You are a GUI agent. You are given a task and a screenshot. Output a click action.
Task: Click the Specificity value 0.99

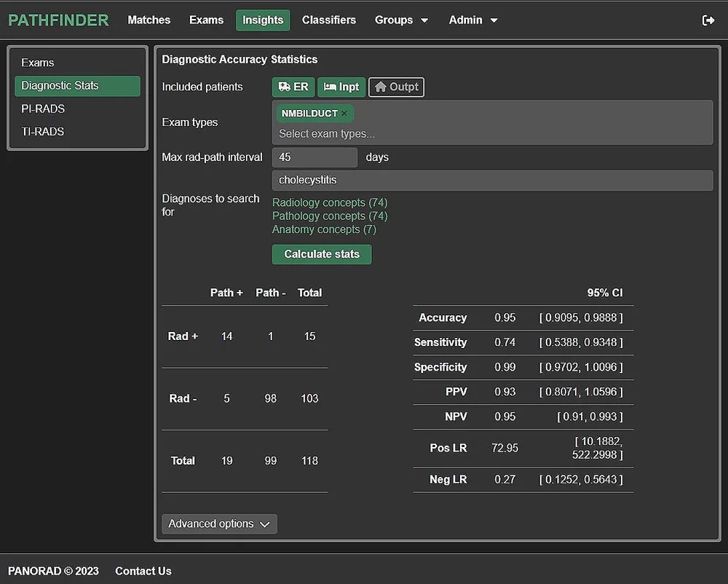(x=505, y=367)
